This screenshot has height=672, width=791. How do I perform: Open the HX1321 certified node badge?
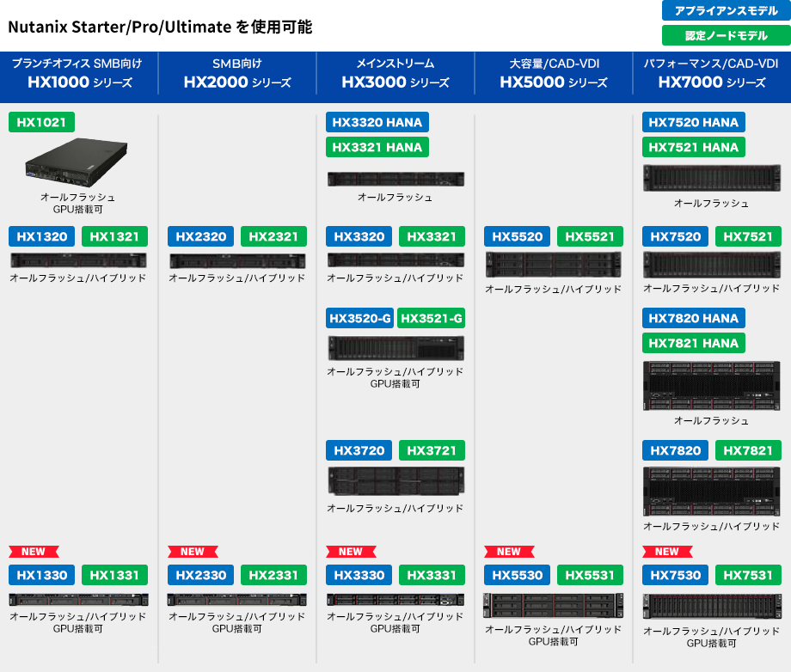click(114, 236)
